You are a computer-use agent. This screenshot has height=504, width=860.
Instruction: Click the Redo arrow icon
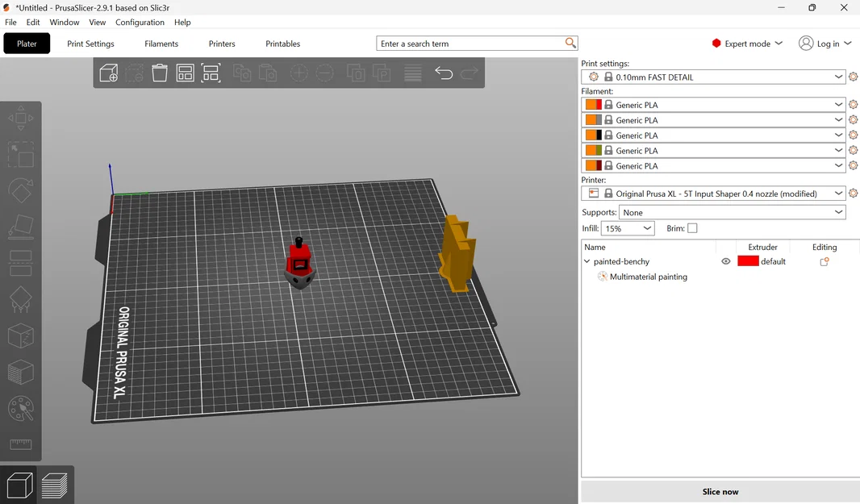[470, 73]
